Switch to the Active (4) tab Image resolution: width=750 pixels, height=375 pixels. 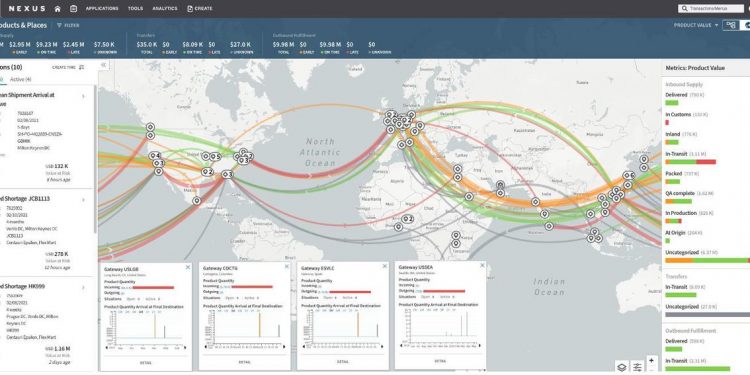21,79
